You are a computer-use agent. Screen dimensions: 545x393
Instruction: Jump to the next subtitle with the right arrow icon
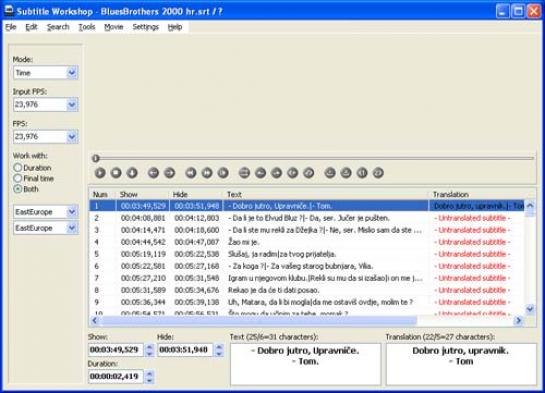[x=170, y=173]
